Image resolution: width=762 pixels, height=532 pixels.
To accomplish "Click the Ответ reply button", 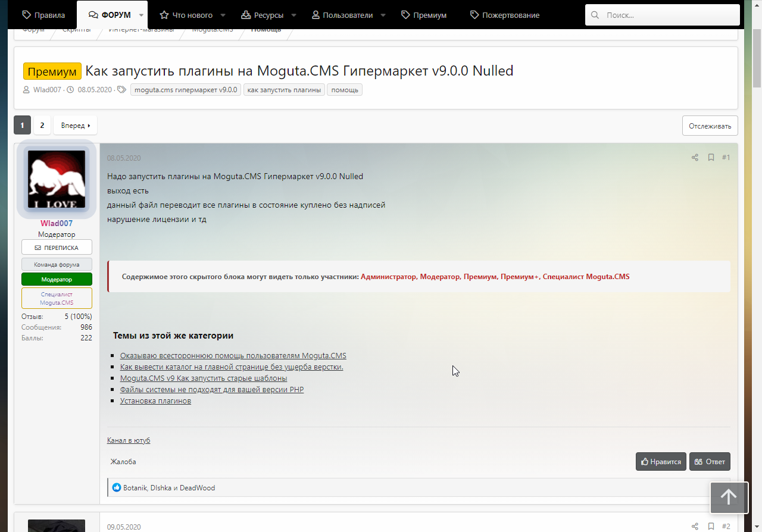I will pyautogui.click(x=710, y=462).
